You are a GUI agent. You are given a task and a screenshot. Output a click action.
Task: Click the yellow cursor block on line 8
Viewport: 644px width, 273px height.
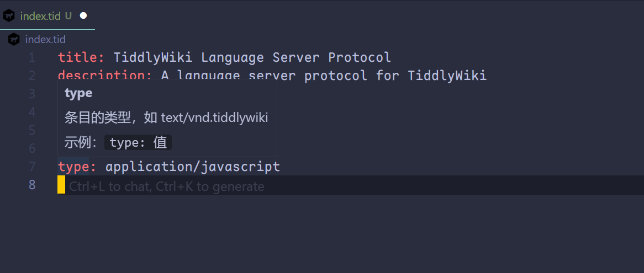click(61, 185)
